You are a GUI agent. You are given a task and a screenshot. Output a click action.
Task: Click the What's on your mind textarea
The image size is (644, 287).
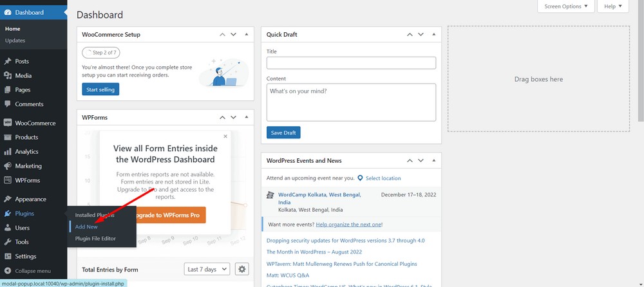pos(351,102)
